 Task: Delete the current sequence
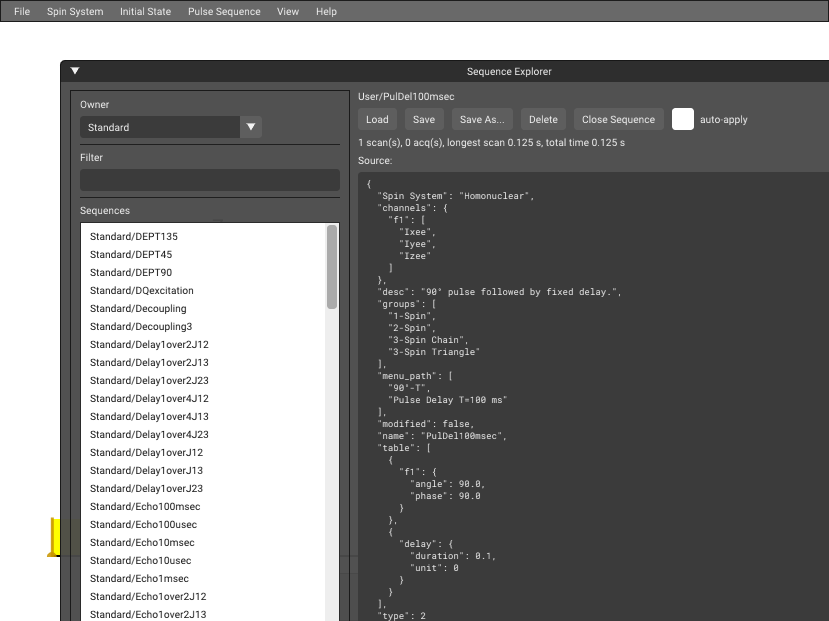click(543, 119)
